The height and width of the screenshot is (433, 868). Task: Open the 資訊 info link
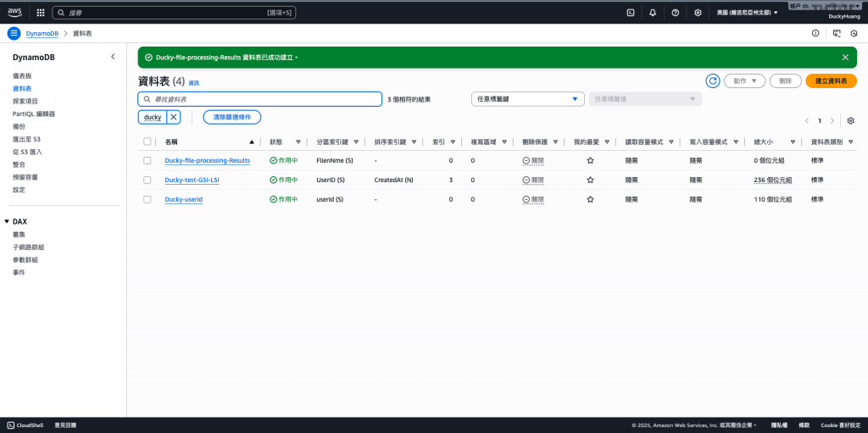194,83
